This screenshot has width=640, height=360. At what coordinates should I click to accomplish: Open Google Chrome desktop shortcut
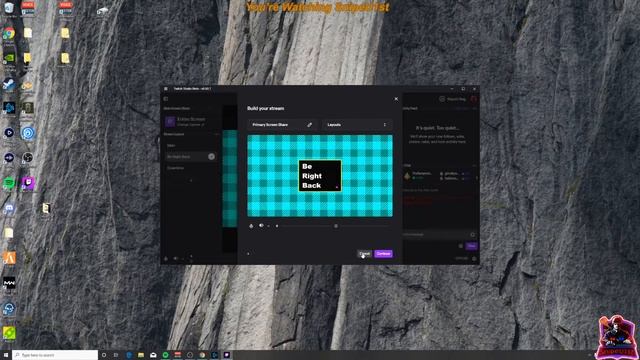point(9,33)
